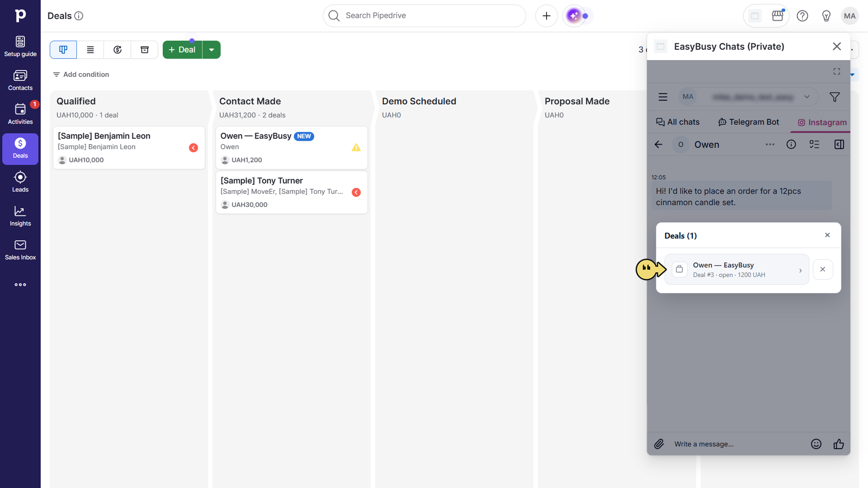868x488 pixels.
Task: Click Add condition filter link
Action: (x=81, y=75)
